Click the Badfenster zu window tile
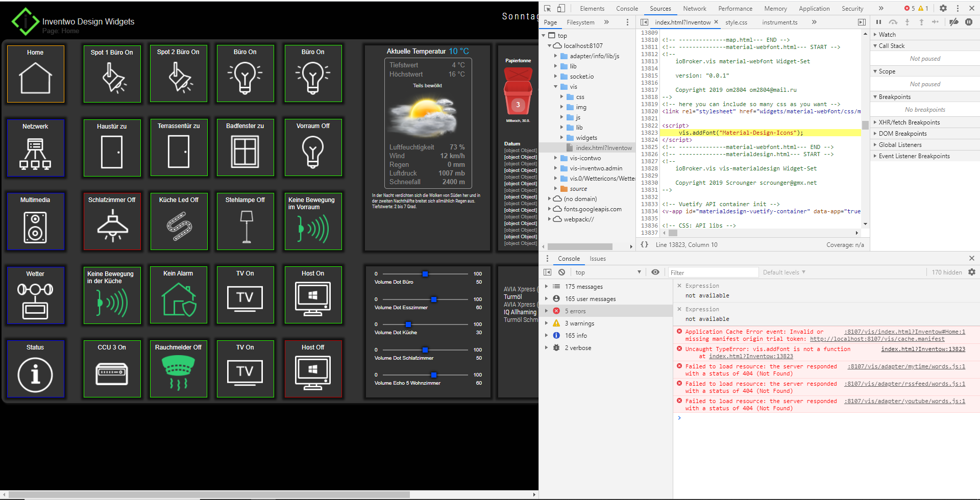The width and height of the screenshot is (980, 500). (x=246, y=148)
